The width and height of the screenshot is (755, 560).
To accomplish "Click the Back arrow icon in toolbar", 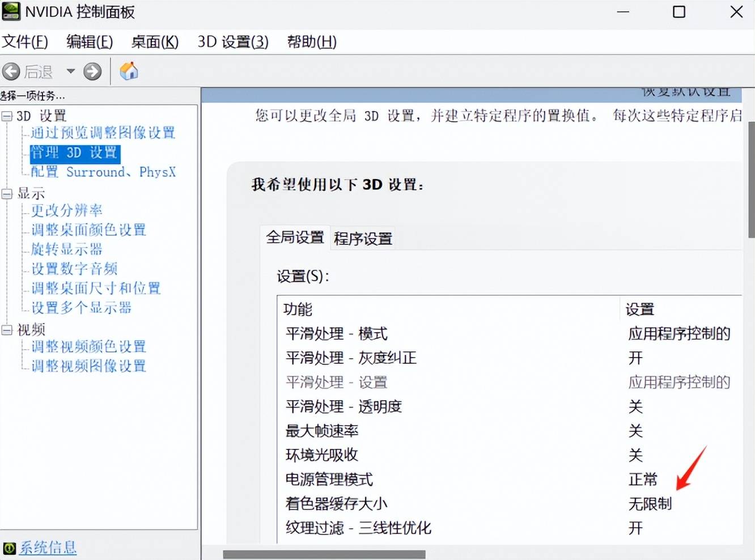I will click(11, 71).
